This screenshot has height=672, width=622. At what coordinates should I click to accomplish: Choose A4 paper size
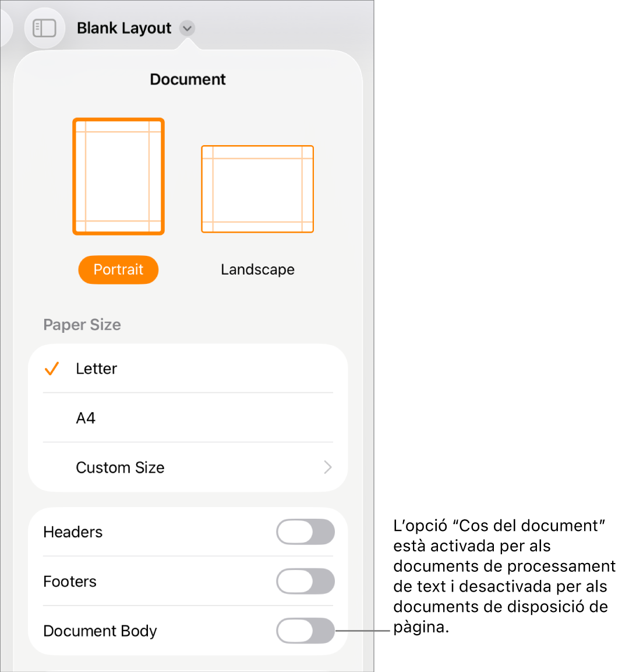click(188, 418)
